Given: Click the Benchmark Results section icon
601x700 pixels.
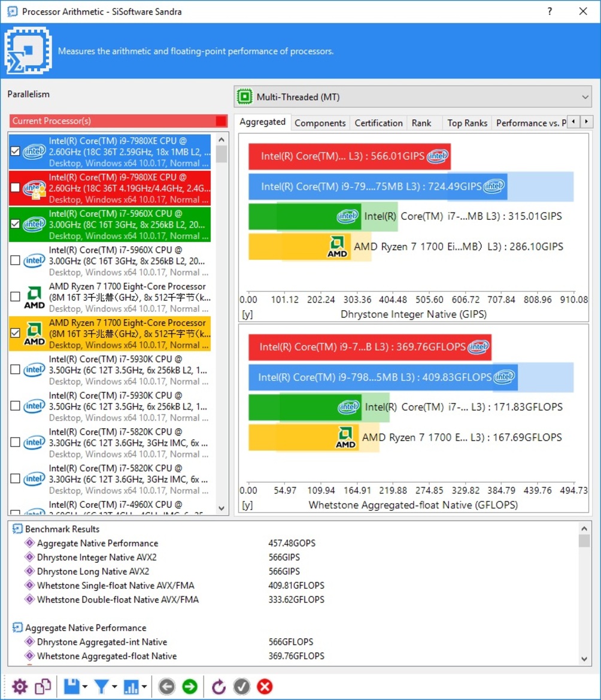Looking at the screenshot, I should tap(17, 529).
